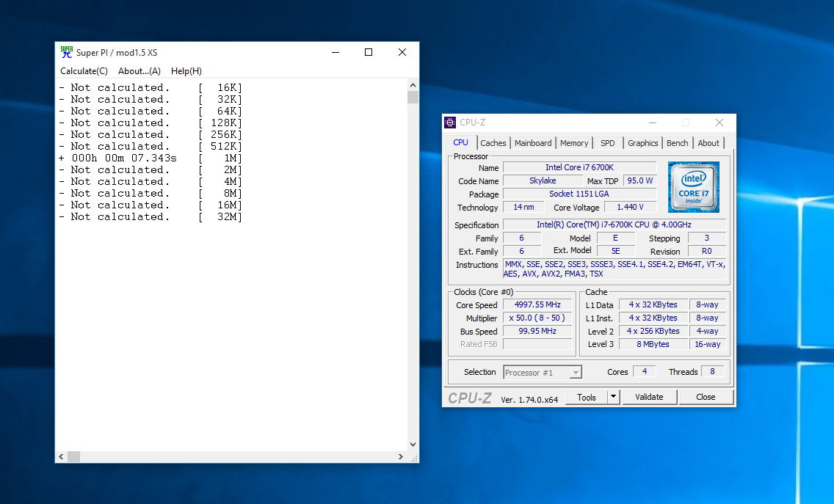This screenshot has height=504, width=834.
Task: Click the Name field 'Intel Core i7 6700K'
Action: tap(579, 167)
